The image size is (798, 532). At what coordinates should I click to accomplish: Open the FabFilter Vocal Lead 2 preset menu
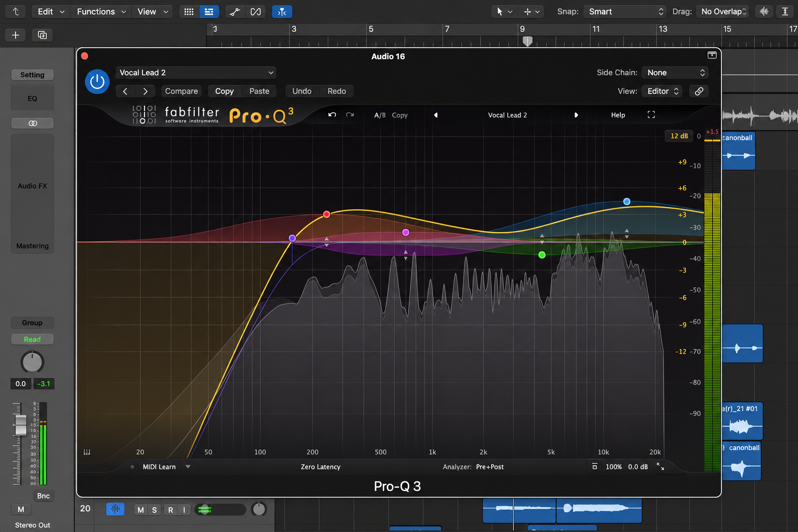pos(507,115)
